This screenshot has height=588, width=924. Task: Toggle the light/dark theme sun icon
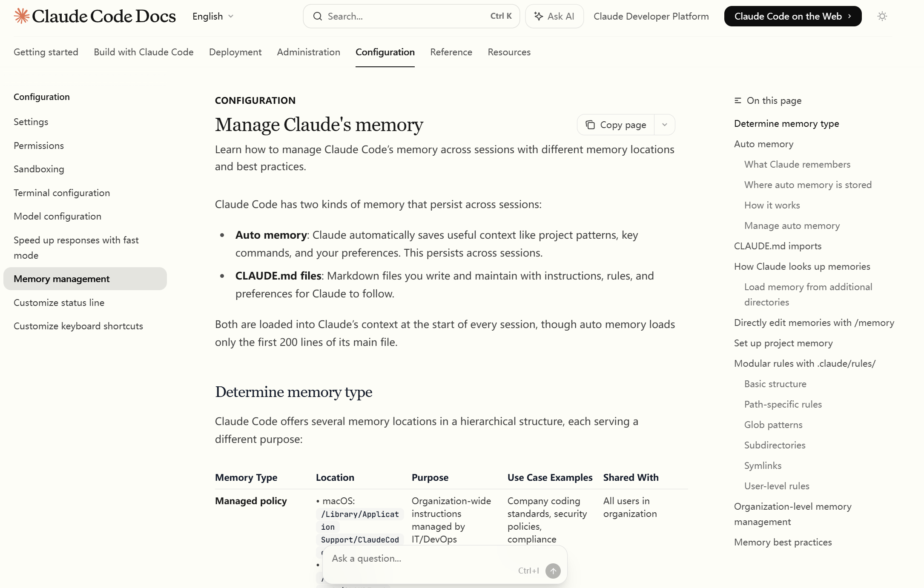[882, 16]
